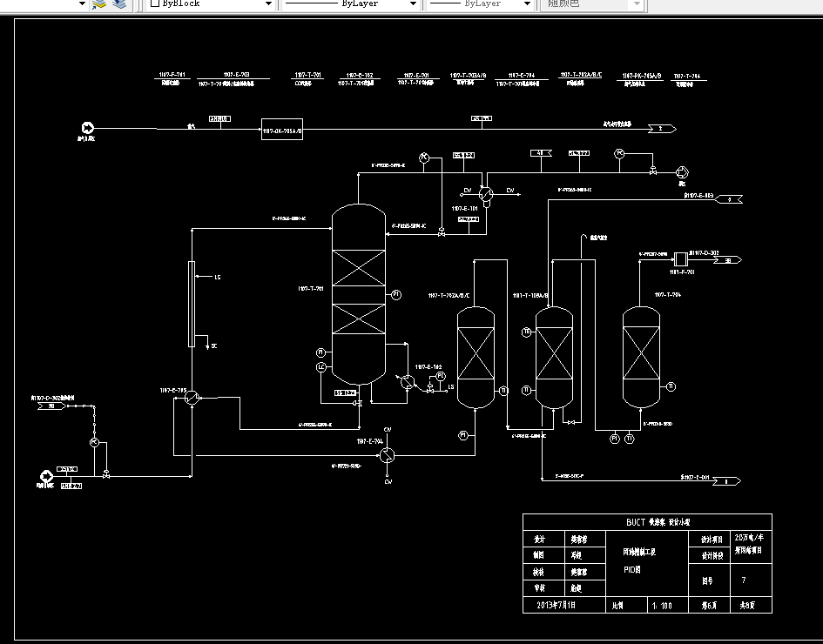Expand the layer list dropdown arrow left of the layer icons
This screenshot has width=823, height=644.
(82, 3)
